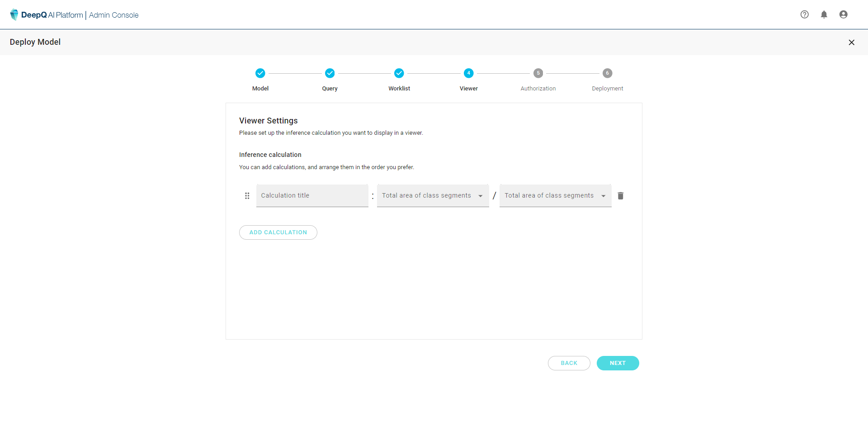Expand the numerator class segments dropdown
Image resolution: width=868 pixels, height=431 pixels.
(433, 196)
